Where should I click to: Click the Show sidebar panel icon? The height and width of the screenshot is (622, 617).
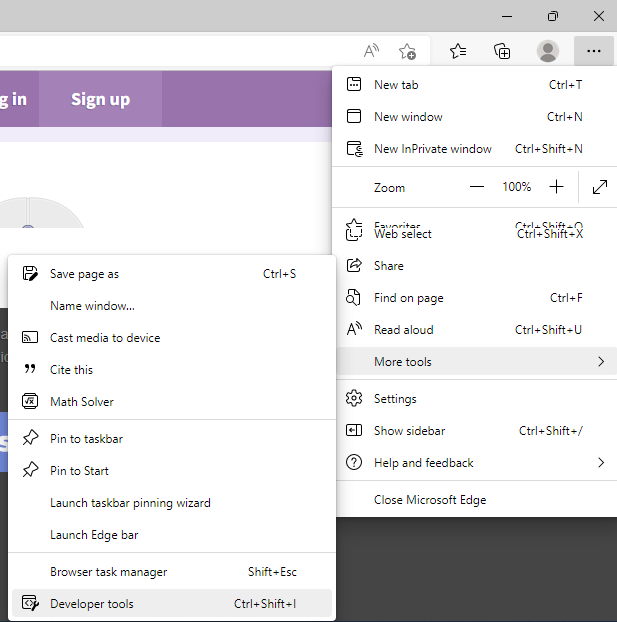(x=354, y=430)
